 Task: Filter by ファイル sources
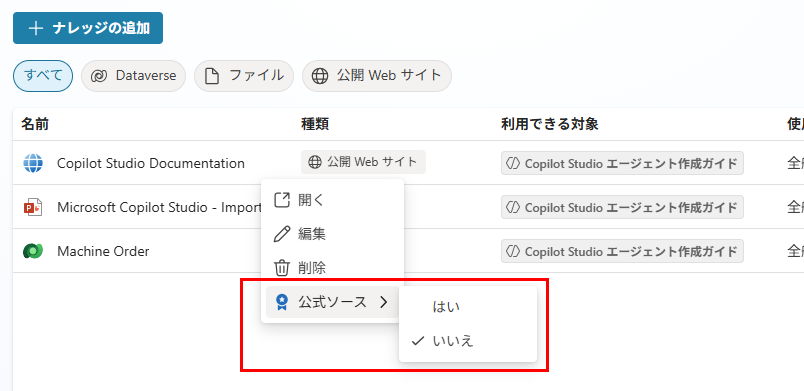click(244, 76)
